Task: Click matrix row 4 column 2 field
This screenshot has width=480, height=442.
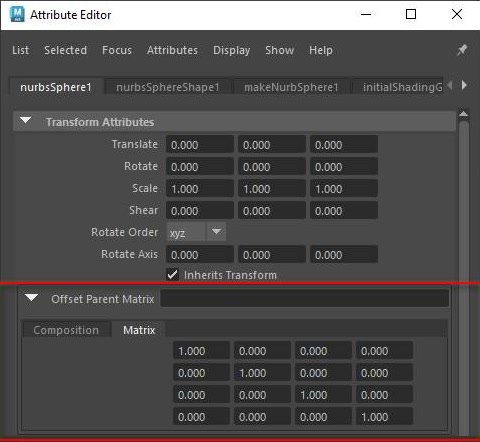Action: [x=262, y=417]
